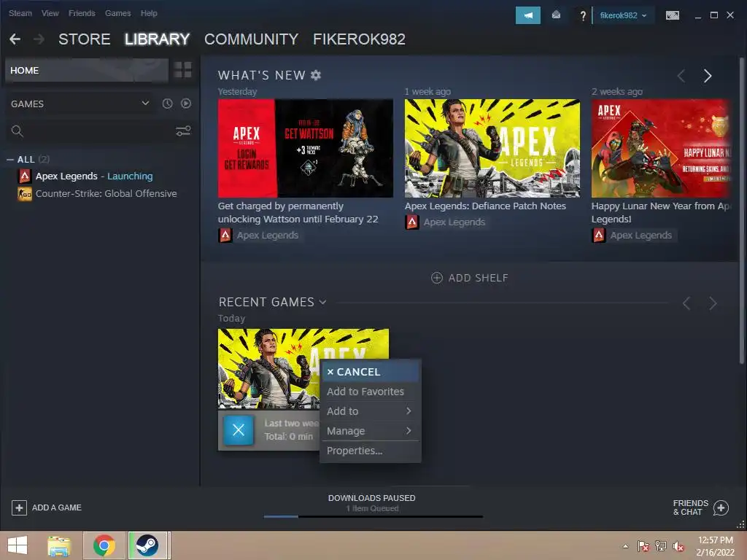The image size is (747, 560).
Task: Open the Steam menu
Action: pyautogui.click(x=20, y=13)
